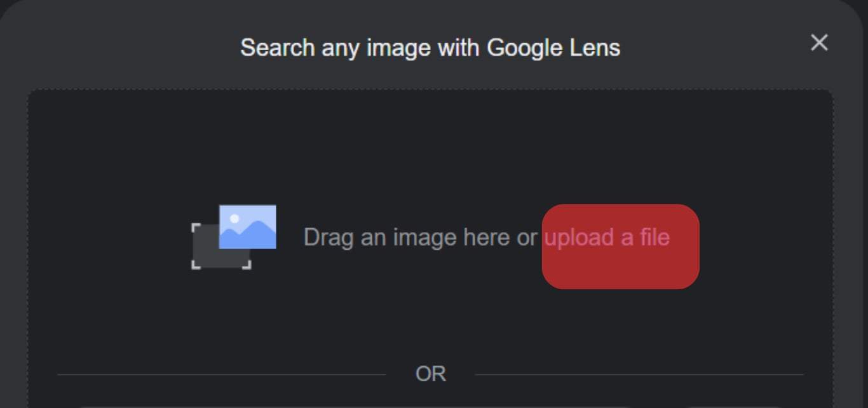
Task: Click the bottom-right corner bracket of the crop icon
Action: coord(247,265)
